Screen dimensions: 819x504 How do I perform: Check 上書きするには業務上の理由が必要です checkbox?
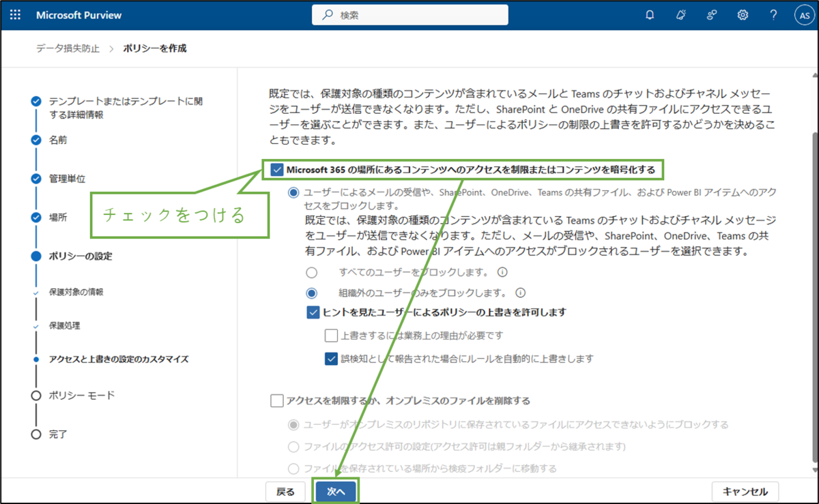coord(331,336)
